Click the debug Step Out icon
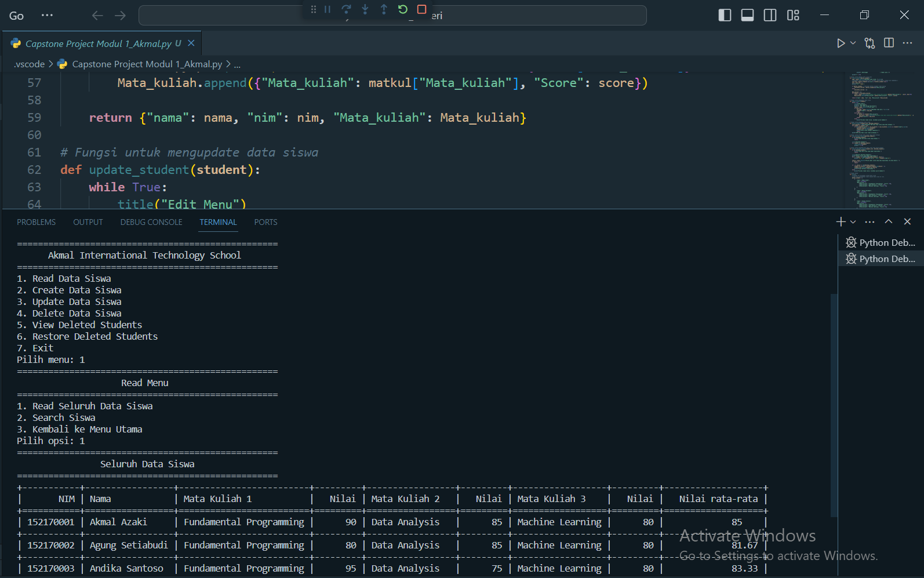Viewport: 924px width, 578px height. click(384, 9)
